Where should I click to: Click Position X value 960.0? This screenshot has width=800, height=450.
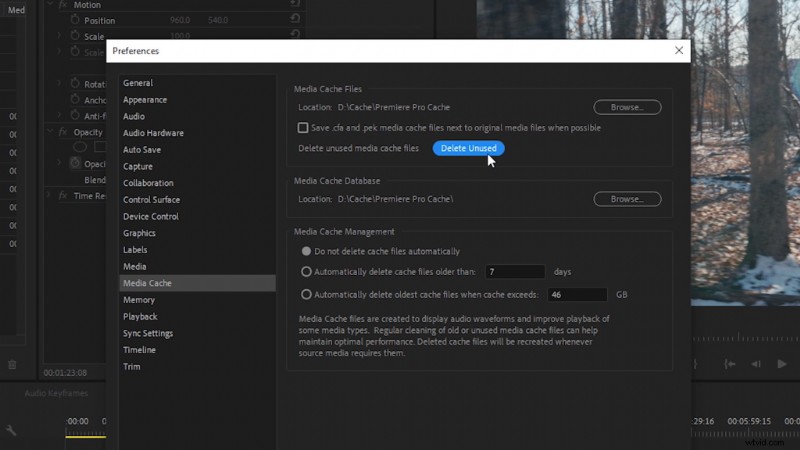coord(180,20)
